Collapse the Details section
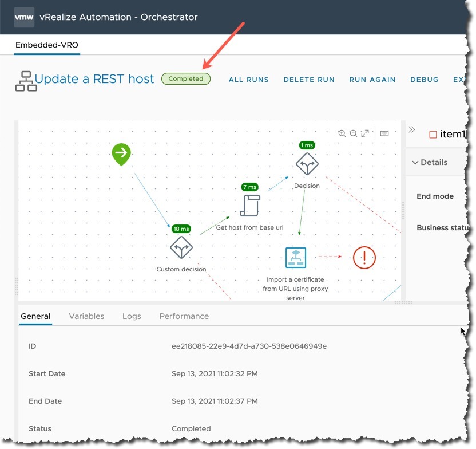Image resolution: width=476 pixels, height=449 pixels. (x=415, y=163)
